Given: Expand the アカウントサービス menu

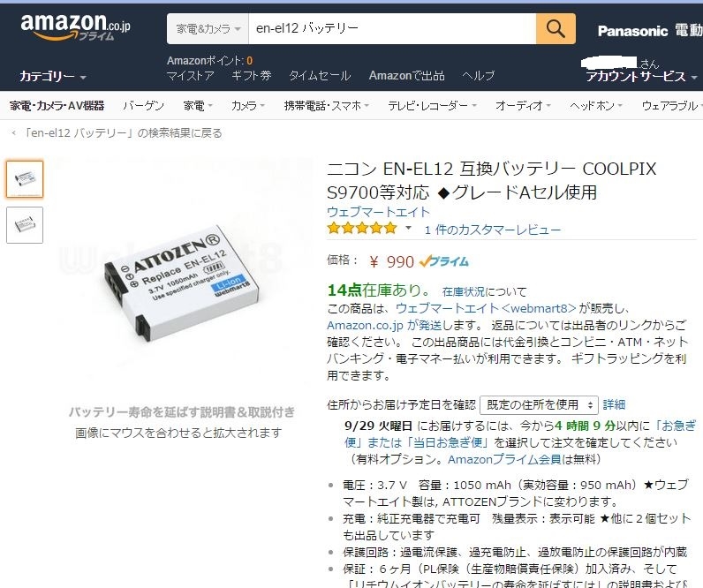Looking at the screenshot, I should [x=641, y=77].
